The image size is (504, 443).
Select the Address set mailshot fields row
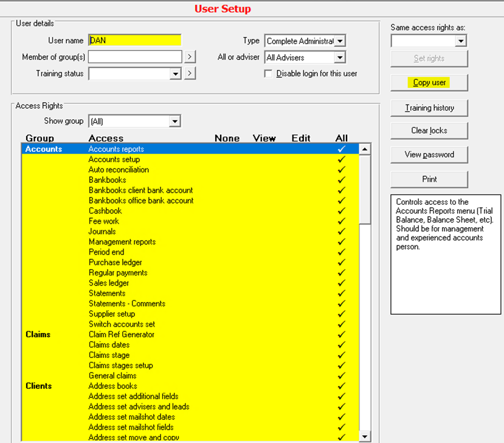[190, 427]
